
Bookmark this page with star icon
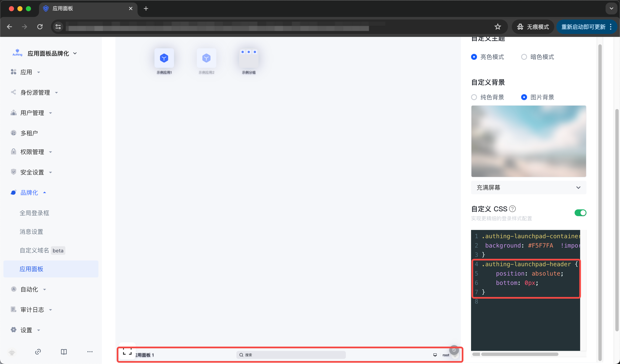coord(498,27)
